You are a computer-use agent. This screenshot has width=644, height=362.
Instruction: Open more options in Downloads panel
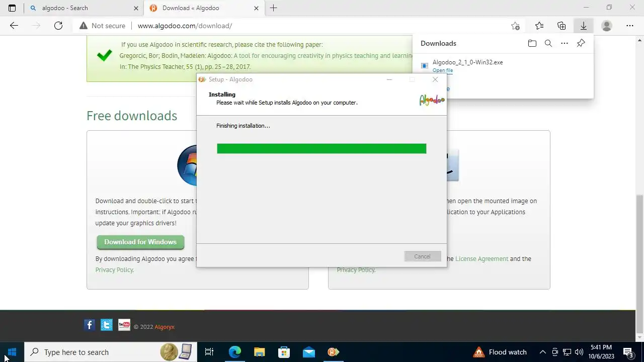(x=565, y=43)
